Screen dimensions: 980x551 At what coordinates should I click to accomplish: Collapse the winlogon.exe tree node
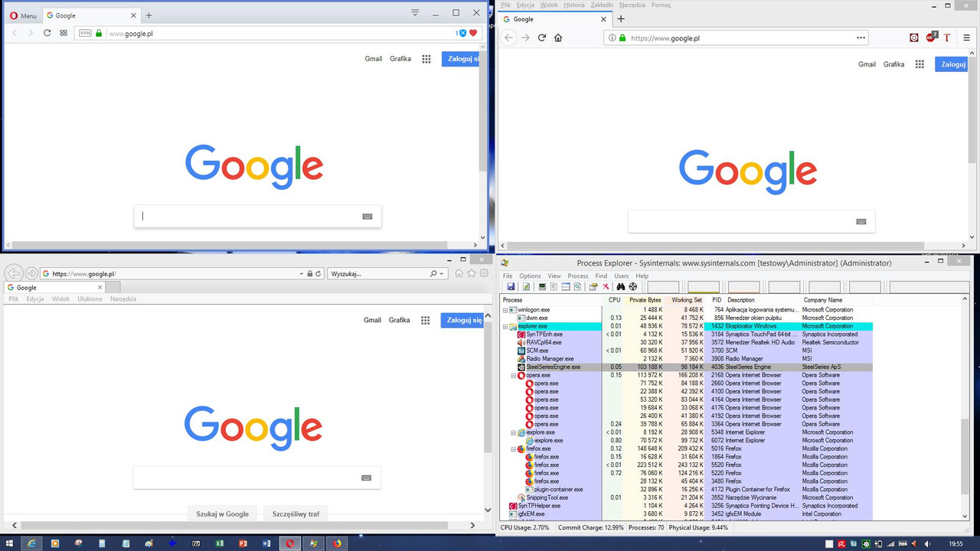(x=505, y=310)
